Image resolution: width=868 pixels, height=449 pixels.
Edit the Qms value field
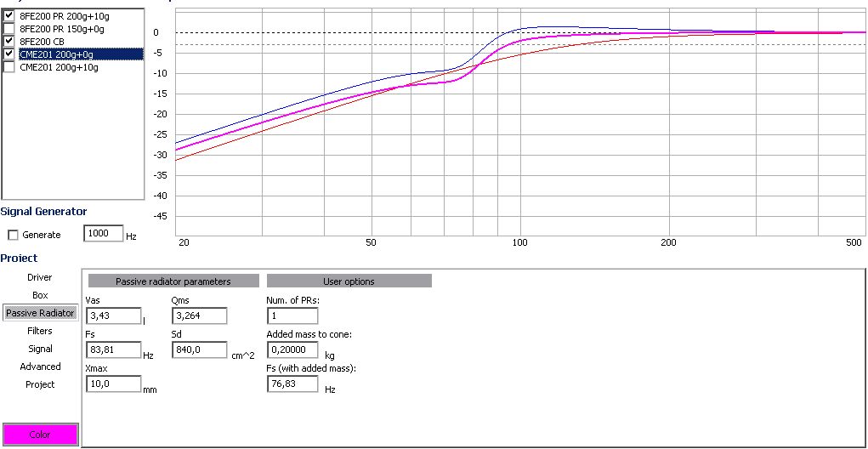(199, 316)
